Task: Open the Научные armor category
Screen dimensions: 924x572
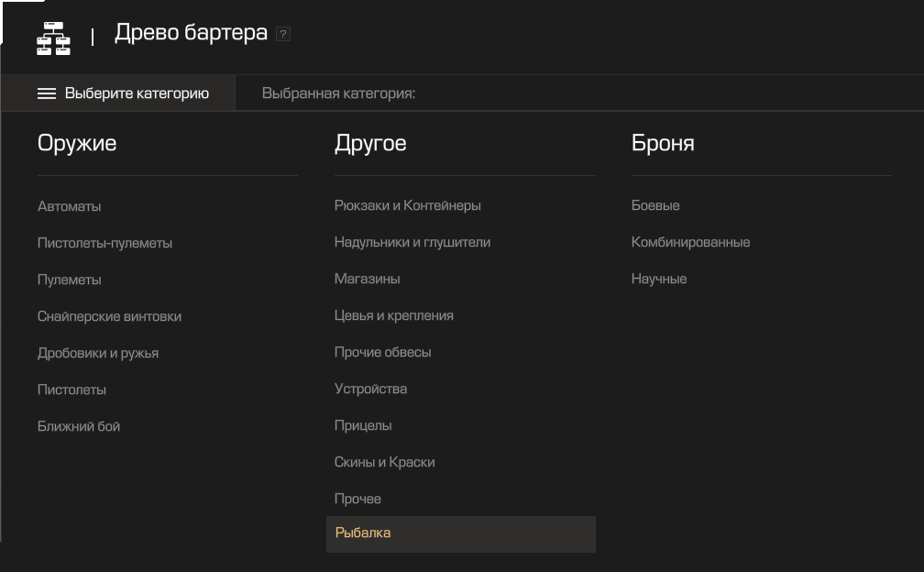Action: click(x=659, y=279)
